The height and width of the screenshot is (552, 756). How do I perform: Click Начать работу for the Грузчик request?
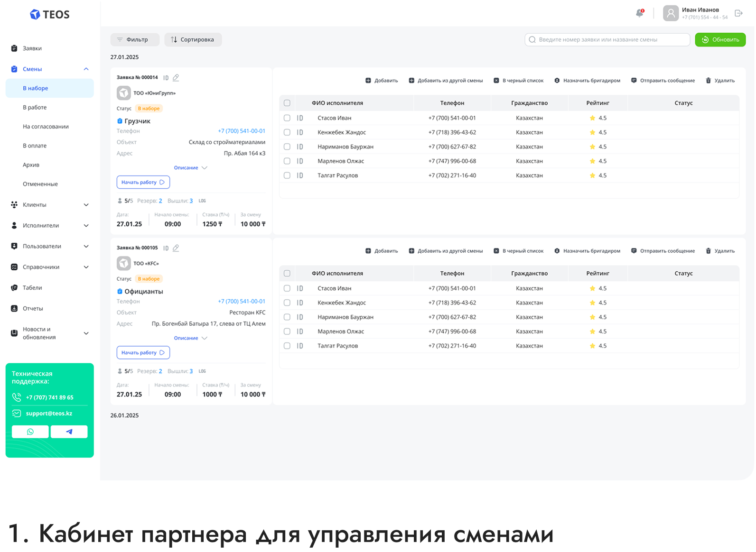click(x=143, y=182)
